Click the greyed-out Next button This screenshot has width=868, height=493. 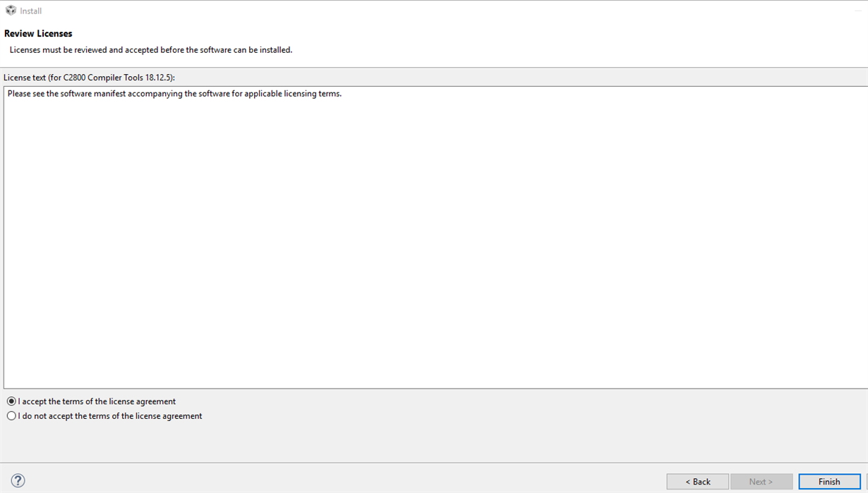pos(761,482)
